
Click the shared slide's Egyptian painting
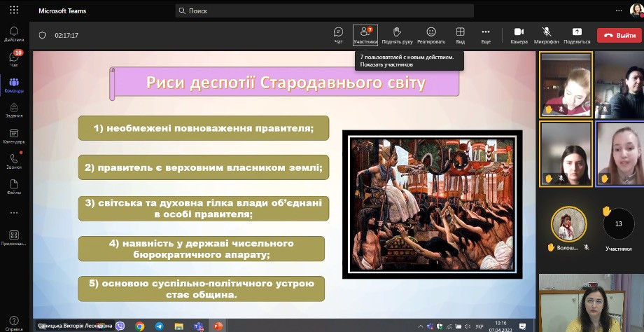(x=432, y=205)
